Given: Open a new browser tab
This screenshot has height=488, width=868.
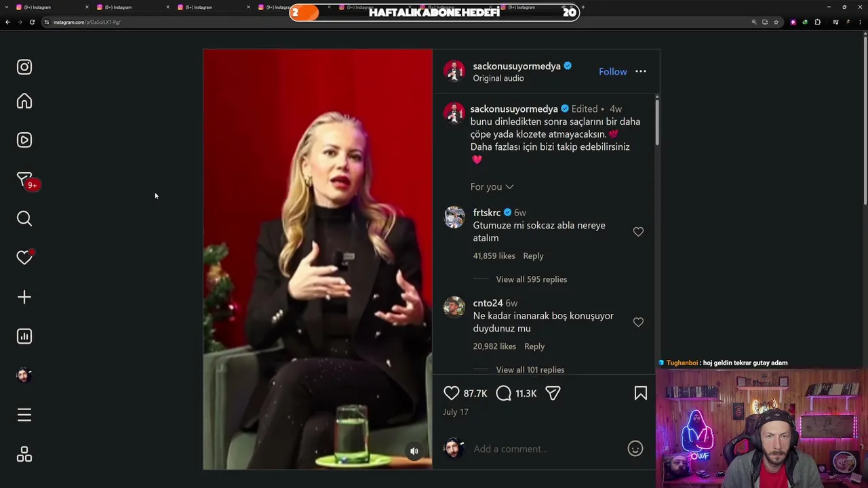Looking at the screenshot, I should pyautogui.click(x=583, y=7).
